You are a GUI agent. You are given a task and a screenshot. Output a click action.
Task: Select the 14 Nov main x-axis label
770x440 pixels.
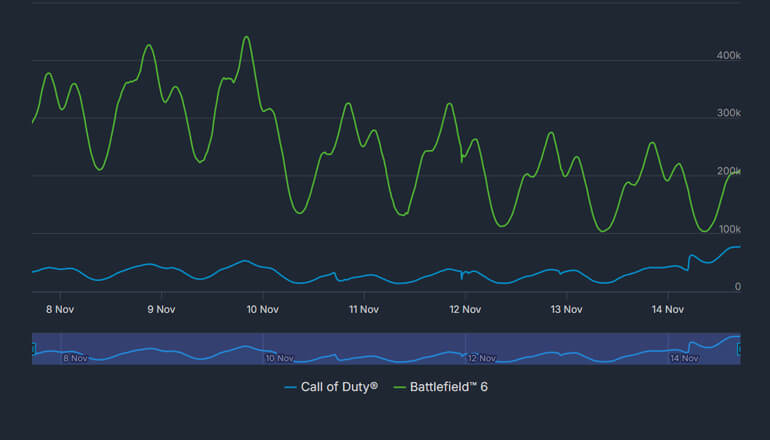click(667, 309)
